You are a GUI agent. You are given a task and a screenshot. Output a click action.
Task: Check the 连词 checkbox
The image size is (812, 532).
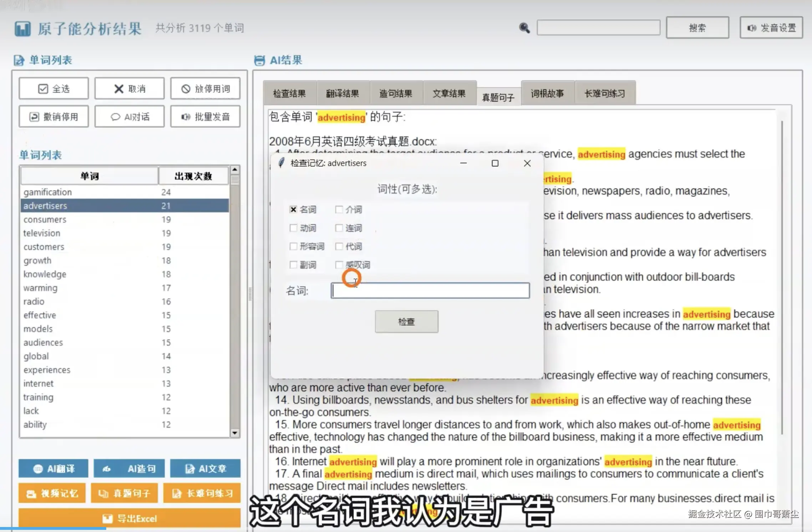339,228
